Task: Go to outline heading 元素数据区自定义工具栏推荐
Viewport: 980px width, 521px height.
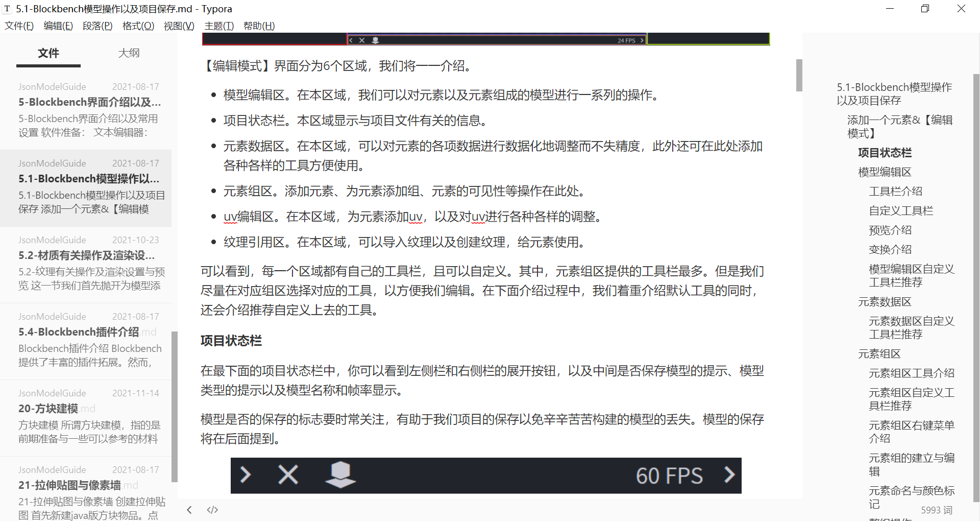Action: 911,328
